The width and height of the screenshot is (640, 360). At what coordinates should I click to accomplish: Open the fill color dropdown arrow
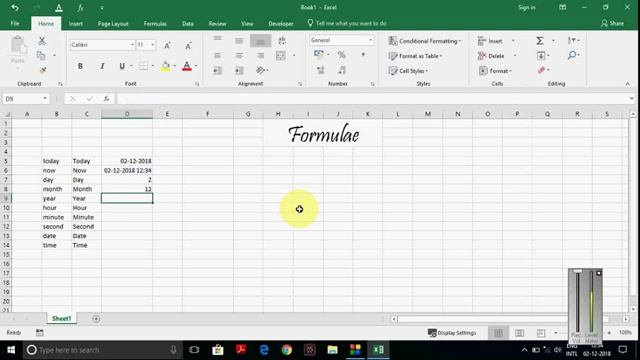(x=175, y=66)
